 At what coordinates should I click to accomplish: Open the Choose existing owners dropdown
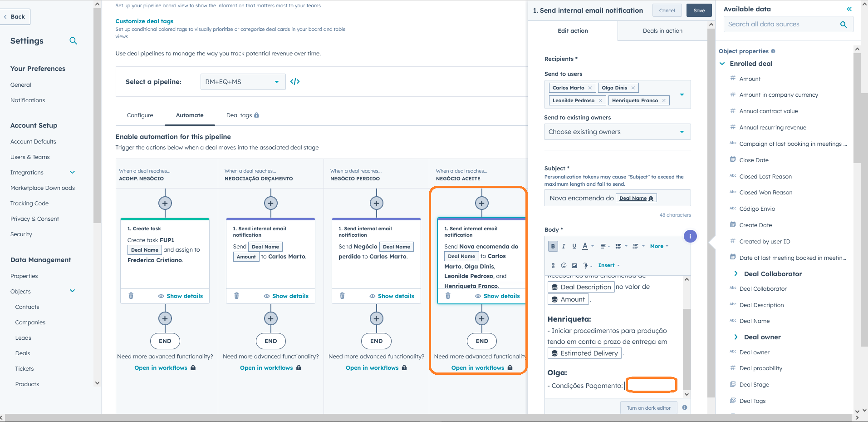pos(617,132)
